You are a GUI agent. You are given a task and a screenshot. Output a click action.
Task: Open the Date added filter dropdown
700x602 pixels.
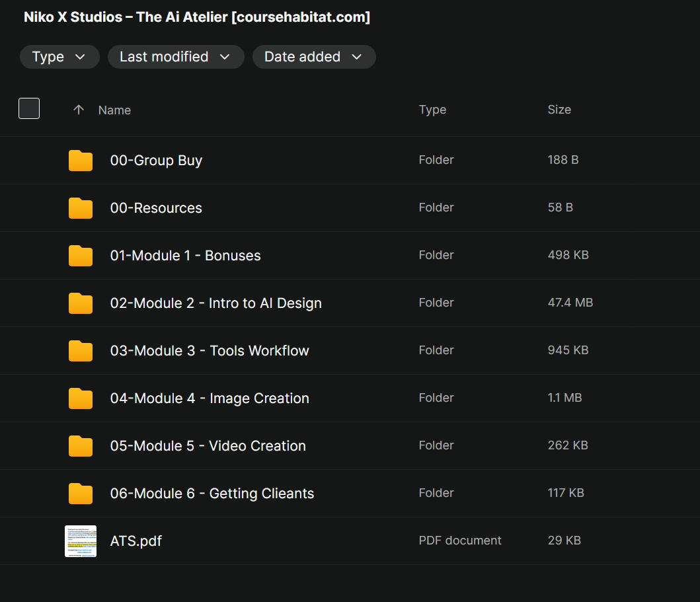point(313,57)
